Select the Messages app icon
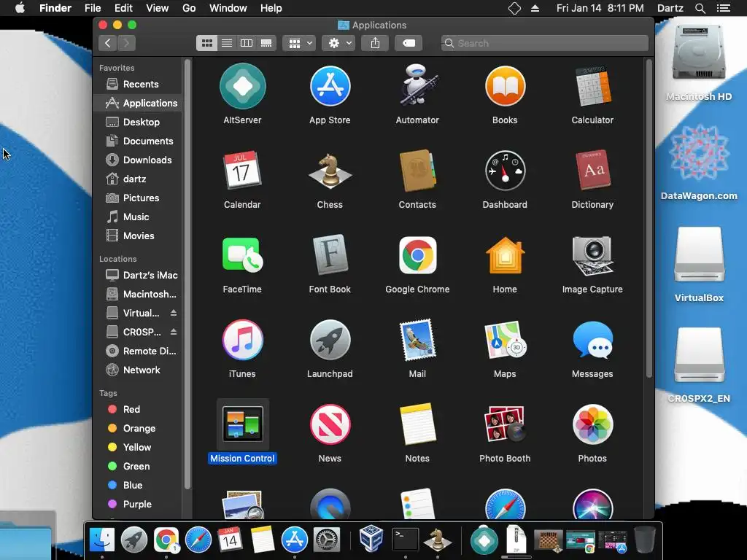This screenshot has width=747, height=560. 592,340
